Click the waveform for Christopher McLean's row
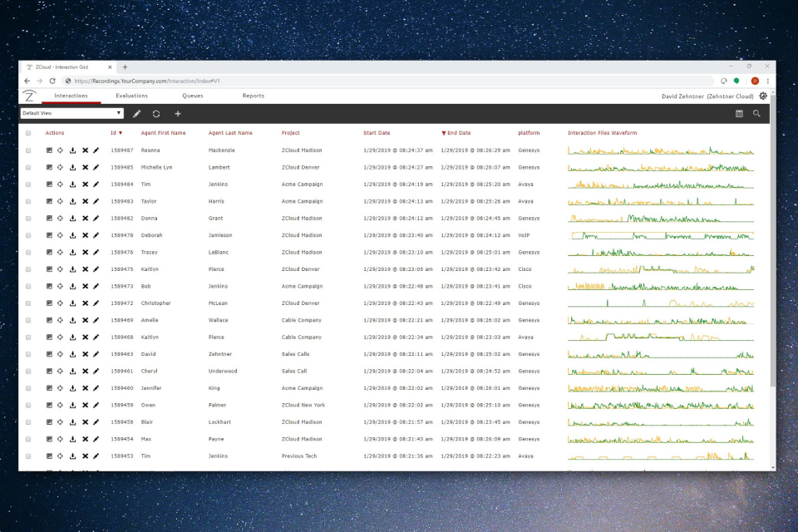The height and width of the screenshot is (532, 798). [661, 303]
